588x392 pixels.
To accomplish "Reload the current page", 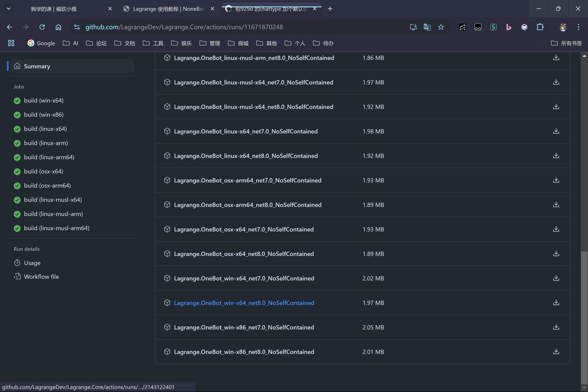I will [42, 27].
